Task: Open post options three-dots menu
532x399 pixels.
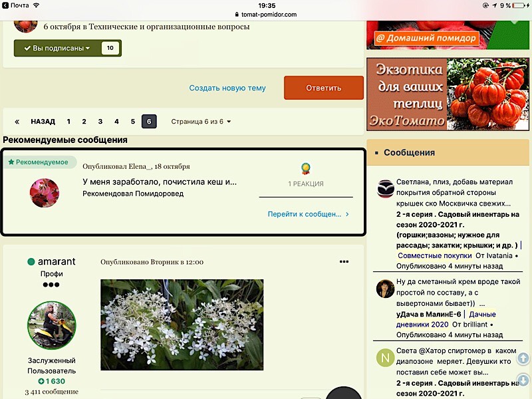Action: point(344,261)
